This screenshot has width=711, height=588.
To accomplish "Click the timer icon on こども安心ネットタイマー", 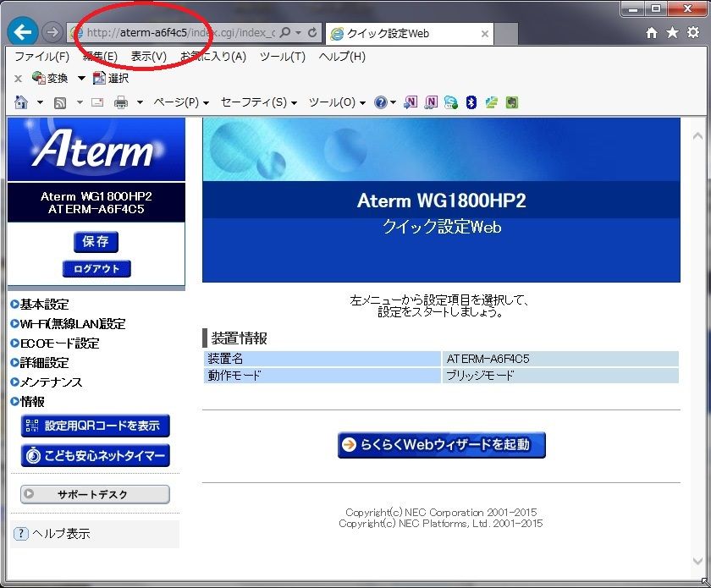I will 33,455.
